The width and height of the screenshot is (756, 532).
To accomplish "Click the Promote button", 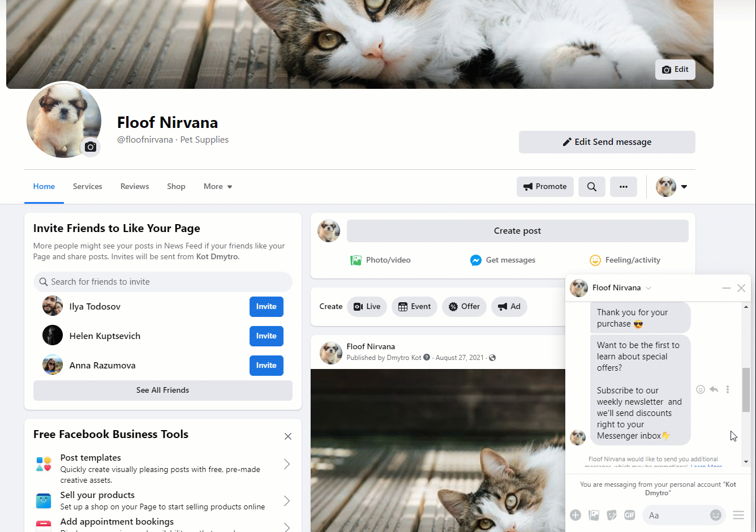I will pyautogui.click(x=545, y=187).
